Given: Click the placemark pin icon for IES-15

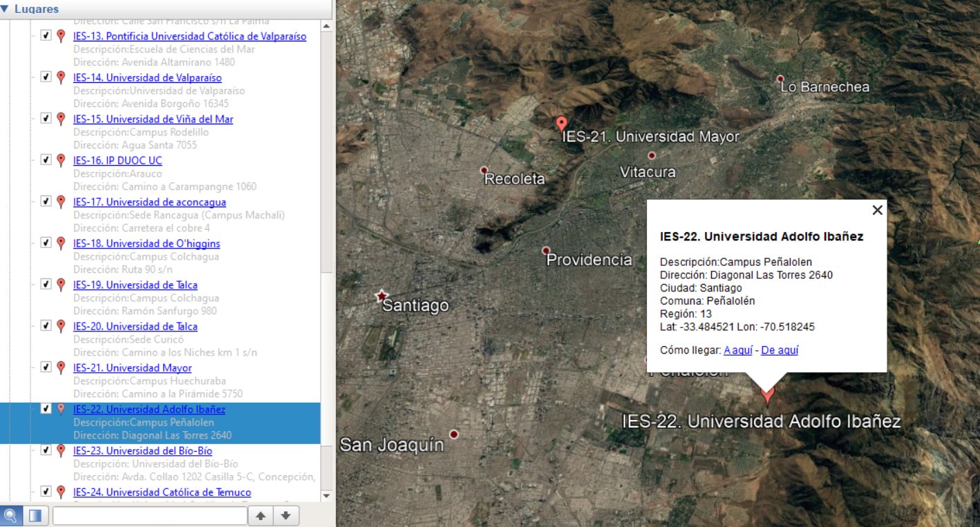Looking at the screenshot, I should tap(61, 119).
